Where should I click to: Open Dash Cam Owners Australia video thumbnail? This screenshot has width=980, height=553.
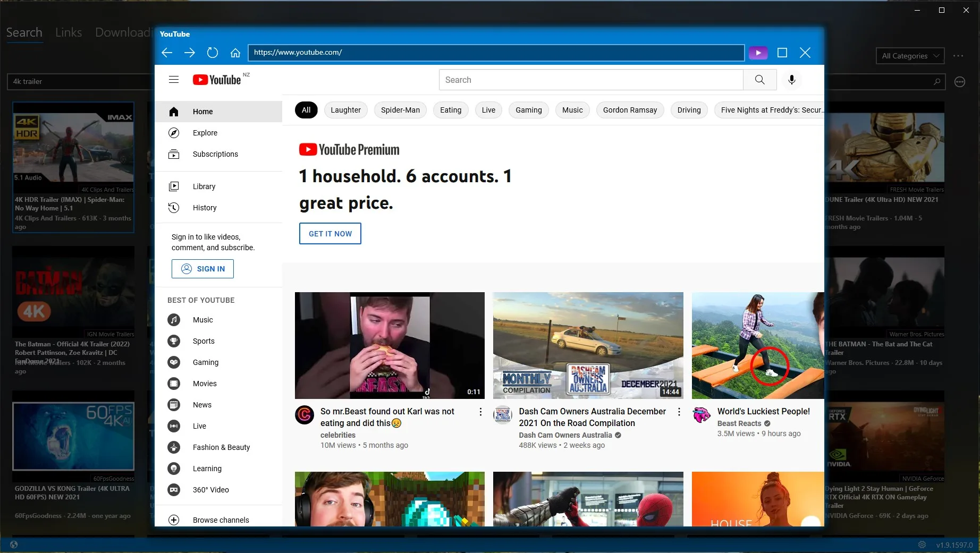point(588,345)
